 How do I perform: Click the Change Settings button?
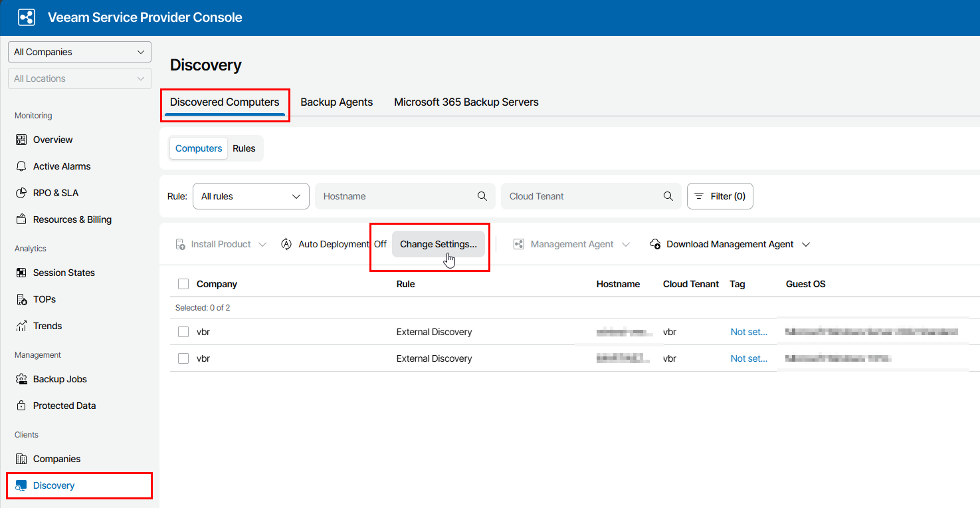tap(439, 244)
